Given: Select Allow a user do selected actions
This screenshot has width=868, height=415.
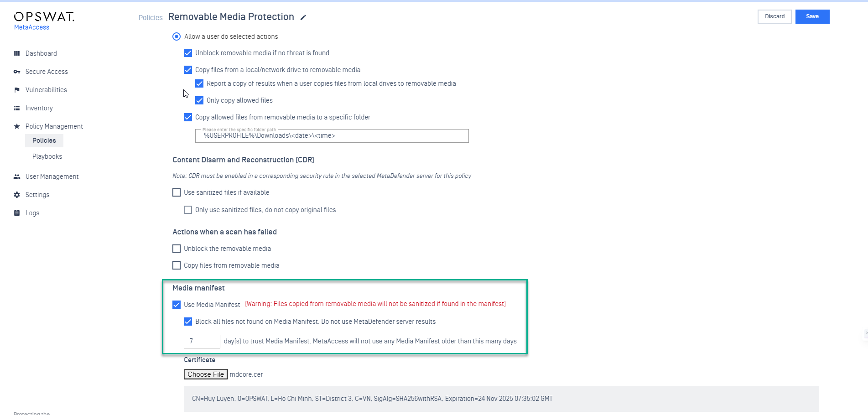Looking at the screenshot, I should coord(177,36).
